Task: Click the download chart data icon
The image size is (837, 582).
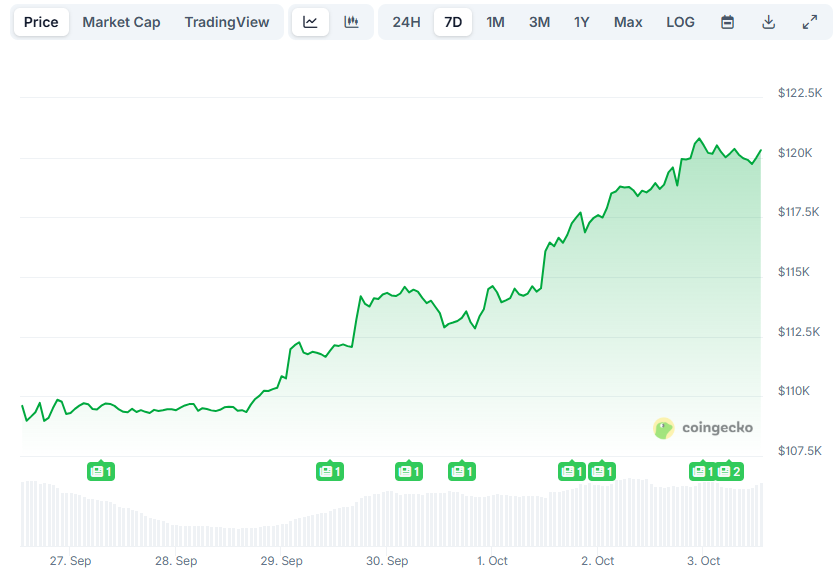Action: click(x=768, y=22)
